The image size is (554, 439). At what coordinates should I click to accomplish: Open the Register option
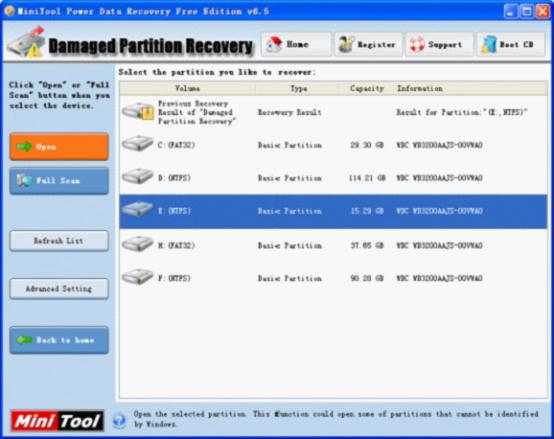[x=368, y=45]
